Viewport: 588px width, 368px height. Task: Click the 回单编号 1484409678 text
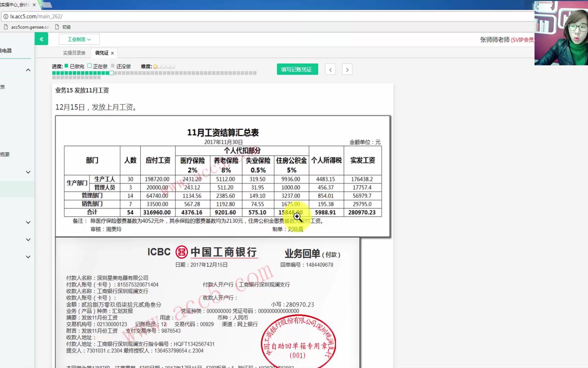pyautogui.click(x=307, y=265)
